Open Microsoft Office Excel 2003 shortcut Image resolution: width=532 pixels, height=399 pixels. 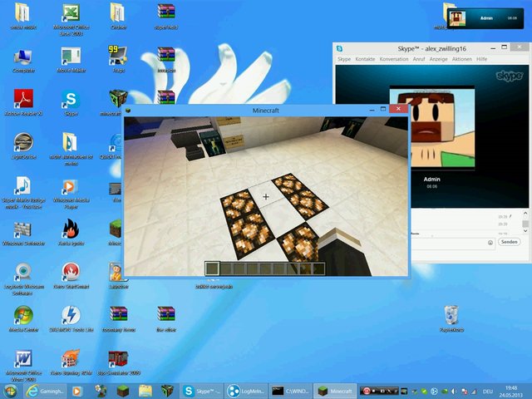(x=70, y=15)
